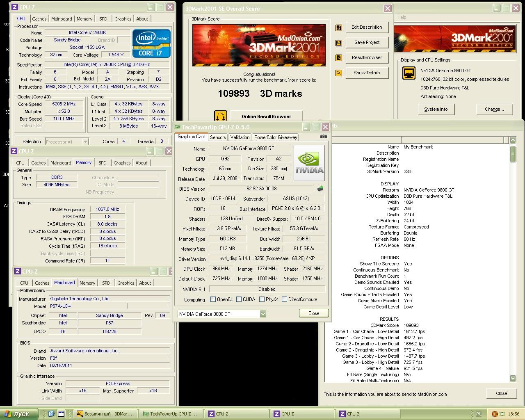Screen dimensions: 525x420
Task: Click the DRAM Frequency 1067.8 MHz field
Action: tap(107, 210)
